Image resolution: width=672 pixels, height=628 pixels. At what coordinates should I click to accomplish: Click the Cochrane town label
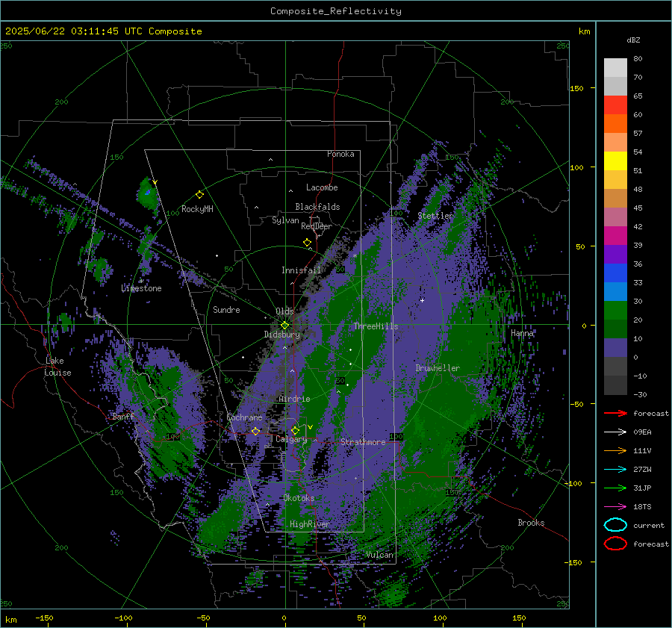[244, 417]
